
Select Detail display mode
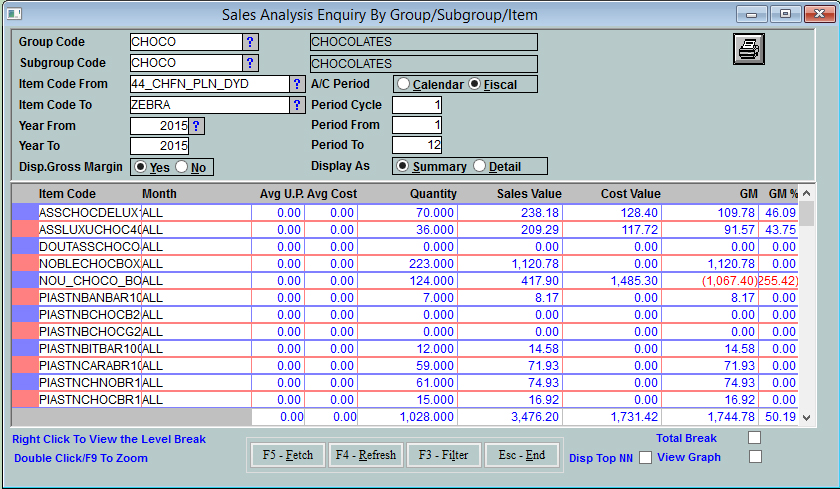coord(480,166)
